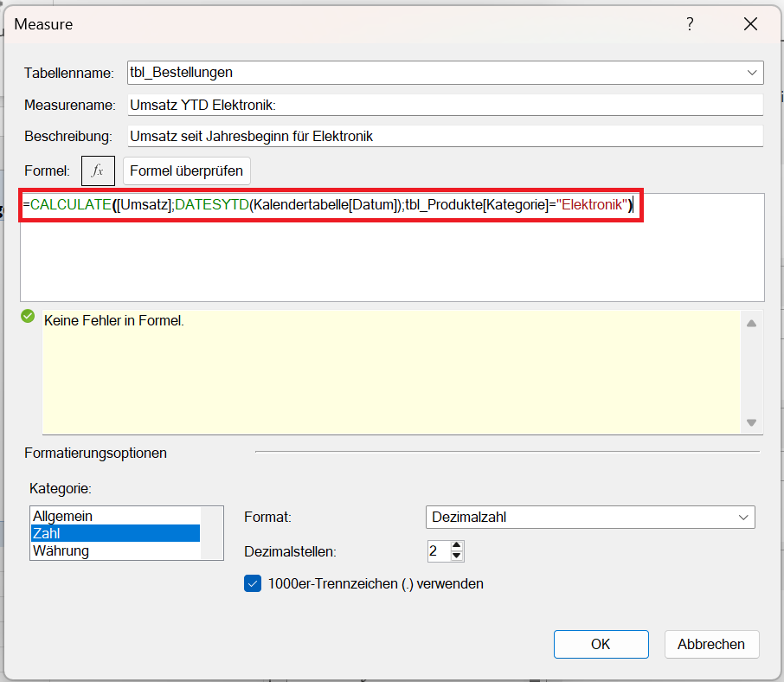Click the question mark help icon
Screen dimensions: 784x682
[690, 24]
